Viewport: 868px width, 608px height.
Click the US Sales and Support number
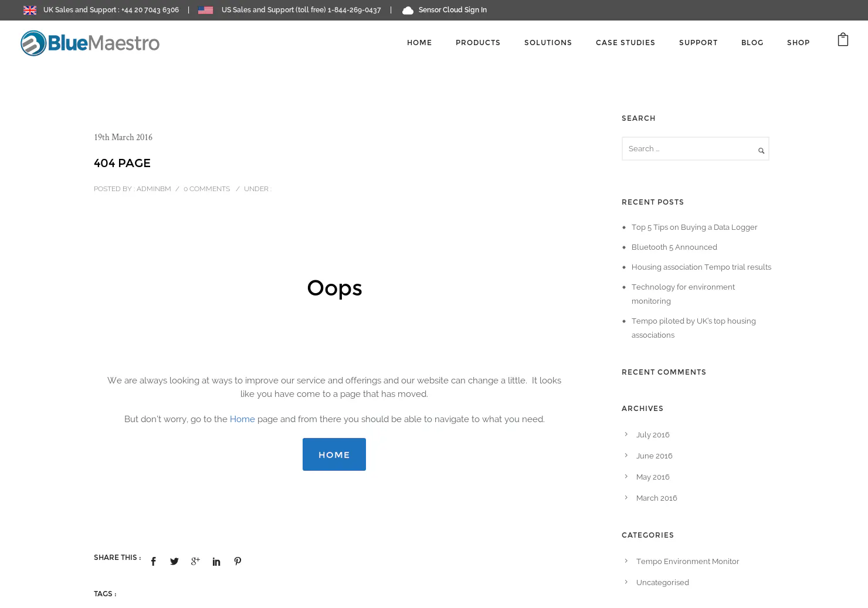[x=354, y=10]
